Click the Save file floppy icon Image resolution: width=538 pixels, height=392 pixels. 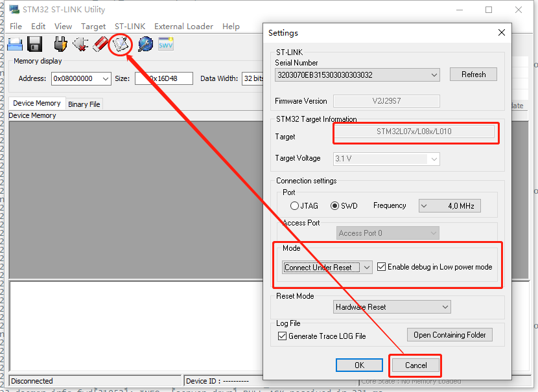(34, 44)
